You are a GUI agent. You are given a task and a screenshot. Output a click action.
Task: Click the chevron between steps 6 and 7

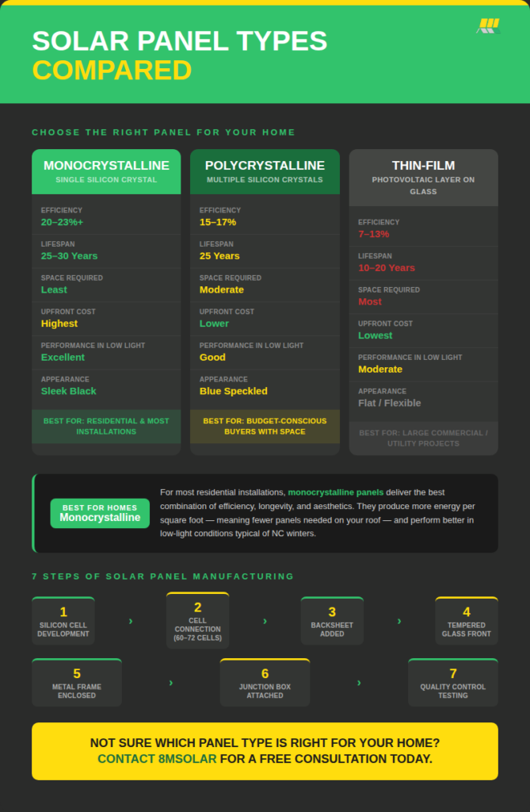tap(359, 682)
